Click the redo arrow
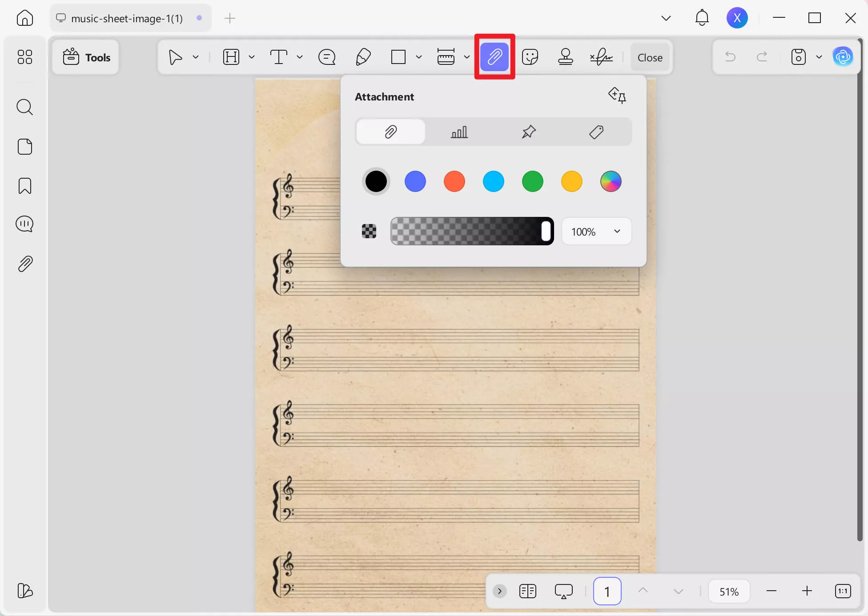Viewport: 868px width, 616px height. click(x=762, y=56)
